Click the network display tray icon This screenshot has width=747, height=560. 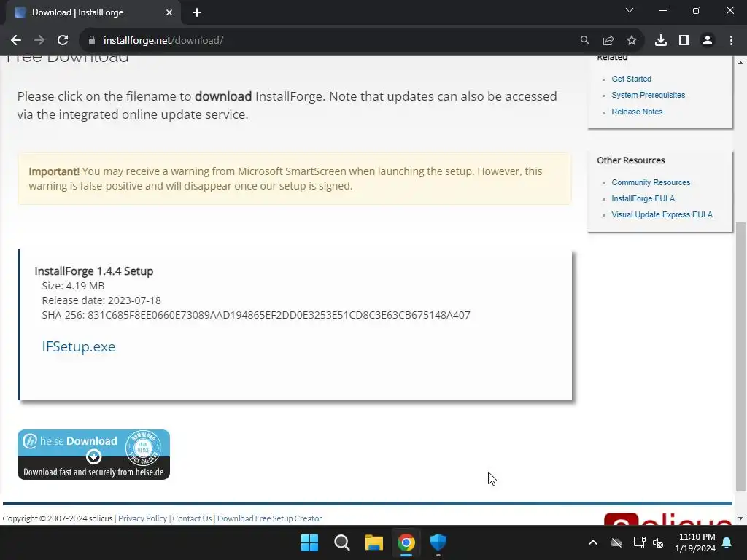click(639, 542)
